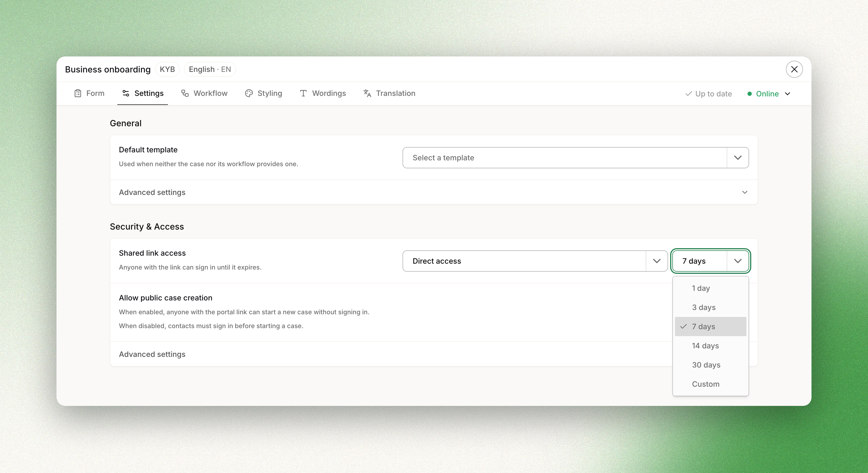Click the Translation language icon

[x=367, y=93]
